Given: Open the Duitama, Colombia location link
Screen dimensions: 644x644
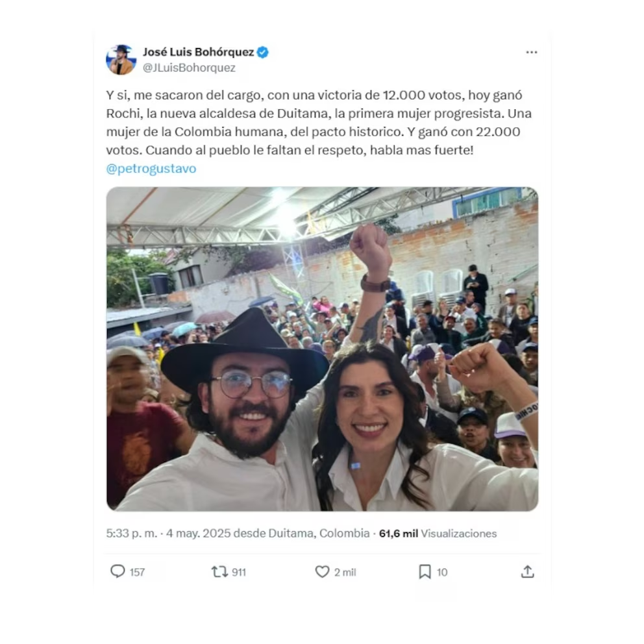Looking at the screenshot, I should point(319,534).
